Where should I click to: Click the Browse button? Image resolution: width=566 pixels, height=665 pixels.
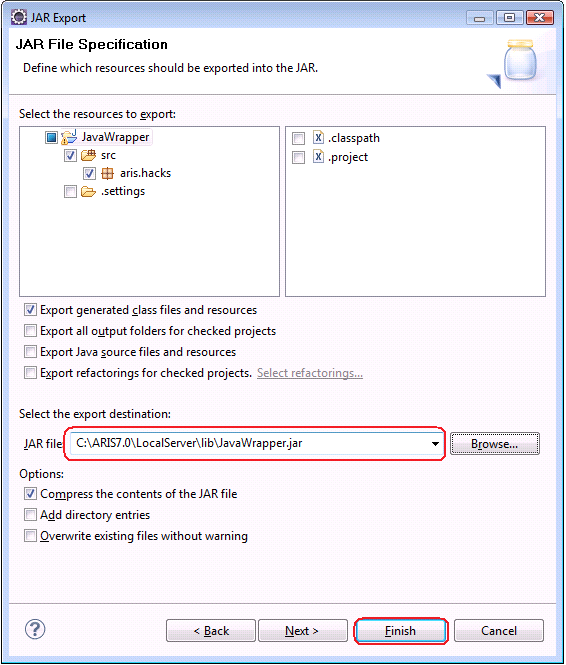(495, 444)
